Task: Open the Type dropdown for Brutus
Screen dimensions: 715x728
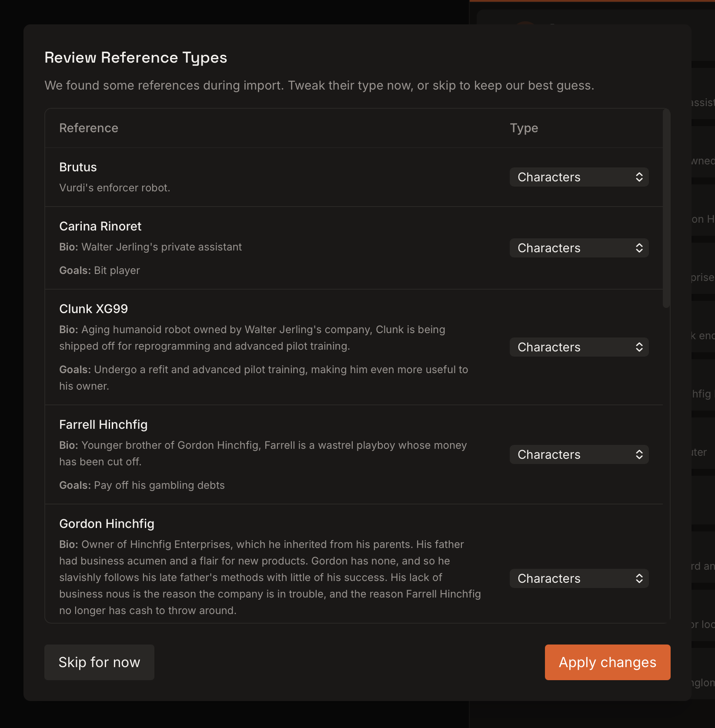Action: point(578,177)
